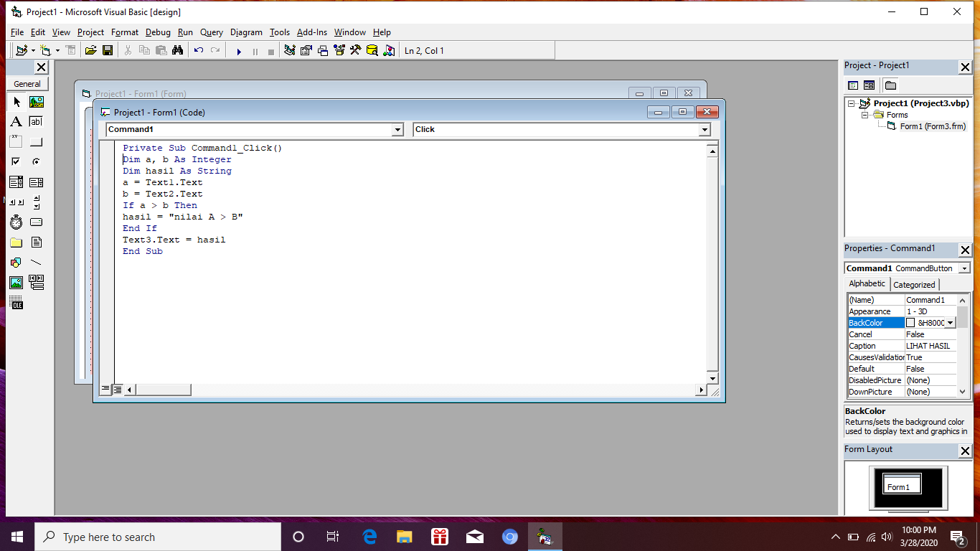Select the Line tool in the toolbox
The height and width of the screenshot is (551, 980).
(x=37, y=263)
